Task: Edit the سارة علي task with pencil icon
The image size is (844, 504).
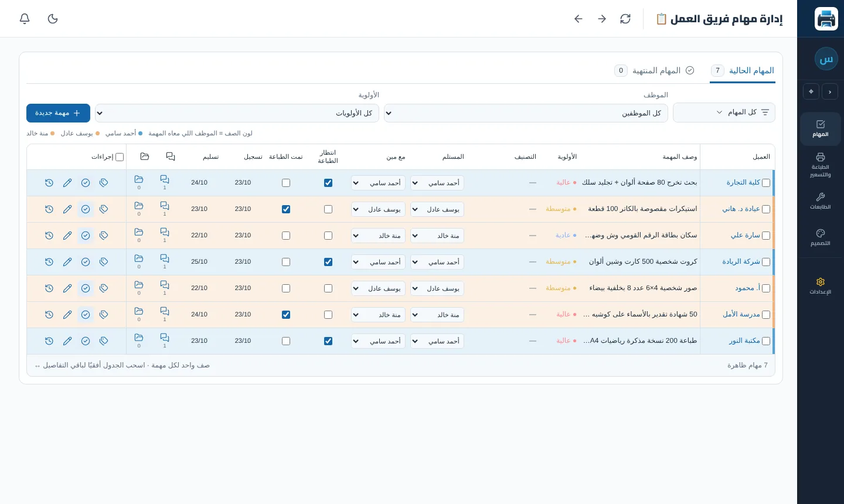Action: coord(67,236)
